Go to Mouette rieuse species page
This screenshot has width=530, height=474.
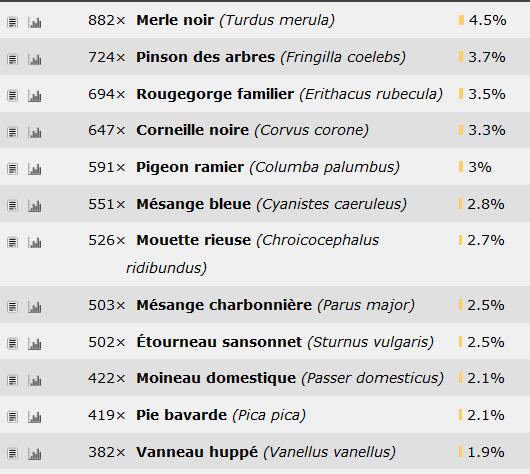click(x=194, y=240)
